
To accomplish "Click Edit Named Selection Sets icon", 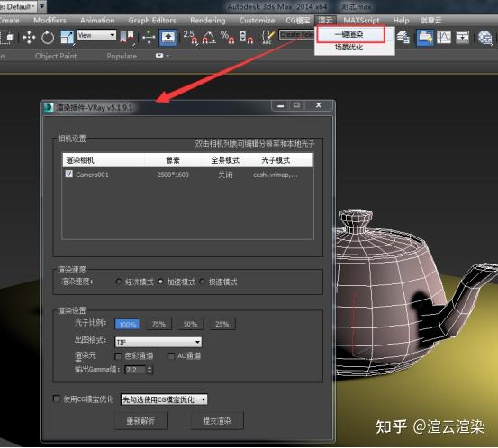I will coord(267,38).
